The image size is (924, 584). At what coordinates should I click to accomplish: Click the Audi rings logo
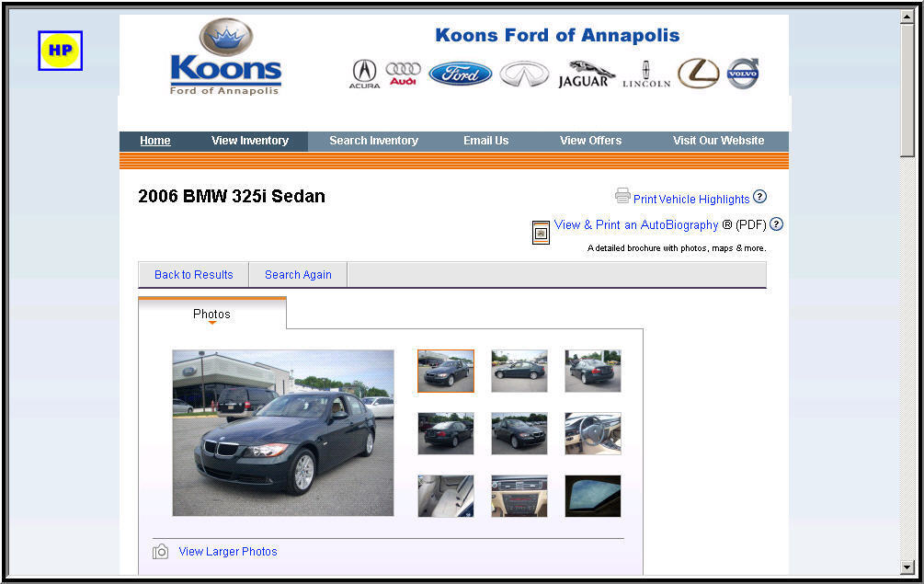[x=403, y=74]
